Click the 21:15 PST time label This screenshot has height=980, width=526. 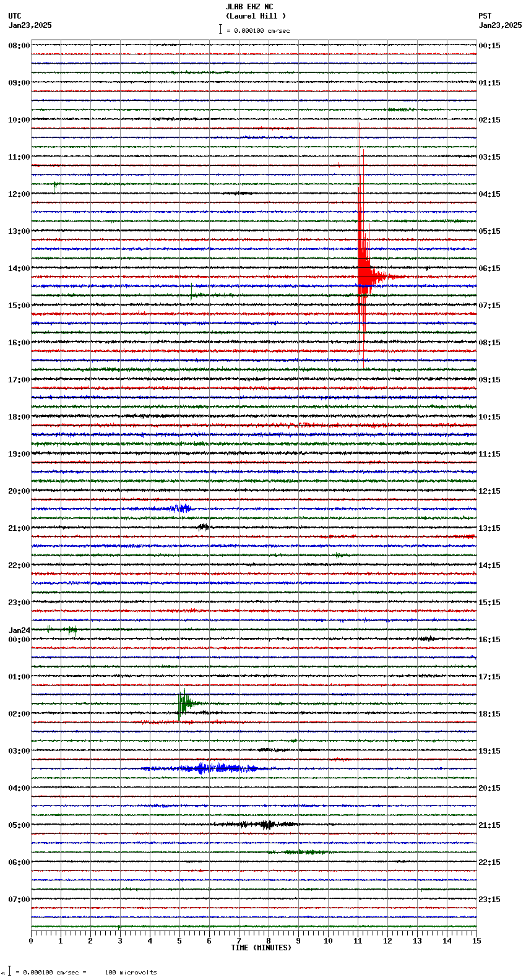pos(489,825)
